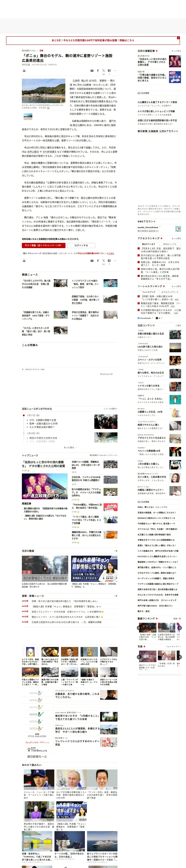The image size is (186, 868).
Task: Open ニュースの要点へ link
Action: [x=110, y=409]
